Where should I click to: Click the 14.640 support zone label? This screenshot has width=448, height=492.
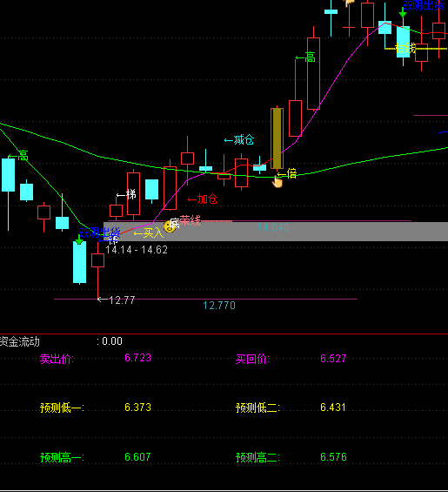[273, 227]
